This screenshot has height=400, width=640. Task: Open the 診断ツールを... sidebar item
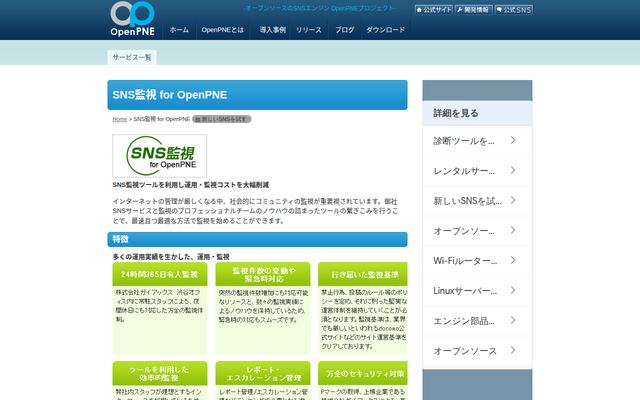tap(477, 141)
